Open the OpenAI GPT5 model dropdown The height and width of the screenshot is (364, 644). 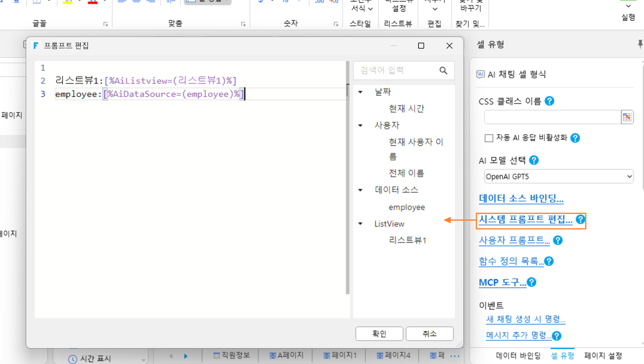coord(559,176)
